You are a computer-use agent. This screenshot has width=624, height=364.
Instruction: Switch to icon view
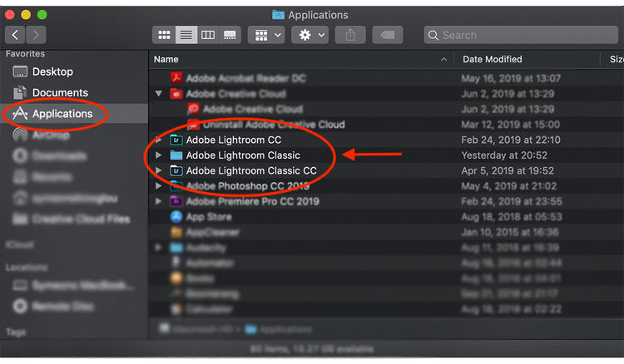point(164,35)
